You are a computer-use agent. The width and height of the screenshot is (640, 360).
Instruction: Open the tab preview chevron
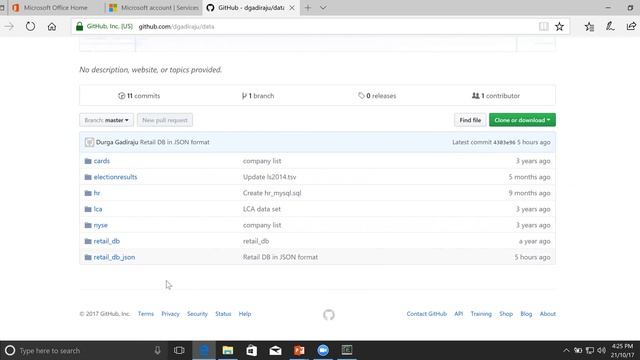(323, 8)
